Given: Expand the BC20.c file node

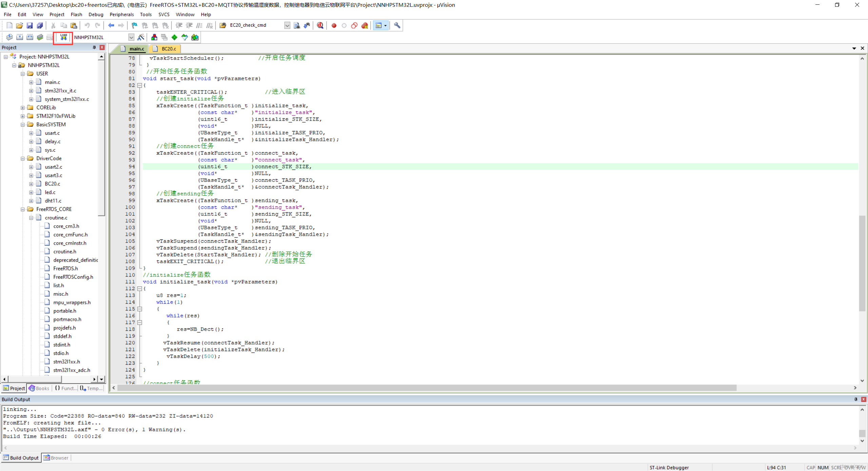Looking at the screenshot, I should (x=31, y=184).
